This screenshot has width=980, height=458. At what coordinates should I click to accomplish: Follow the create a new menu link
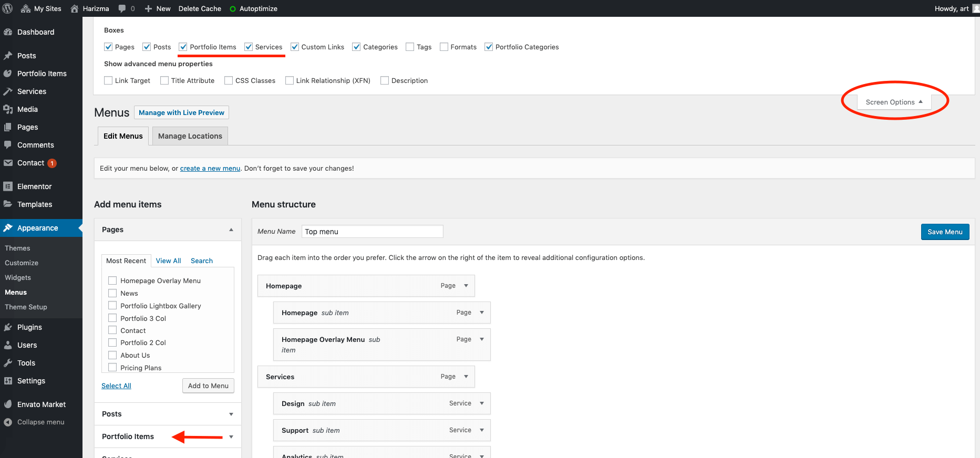(x=210, y=169)
